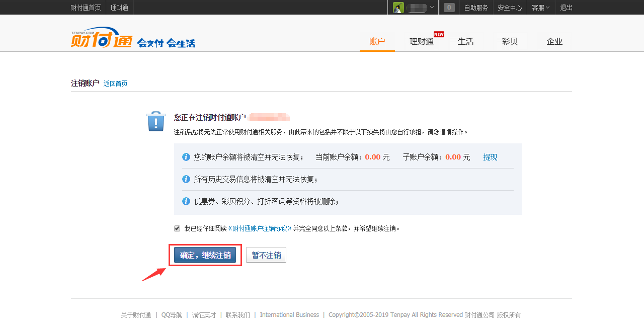Image resolution: width=644 pixels, height=327 pixels.
Task: Open 诚征英才 footer link
Action: point(204,315)
